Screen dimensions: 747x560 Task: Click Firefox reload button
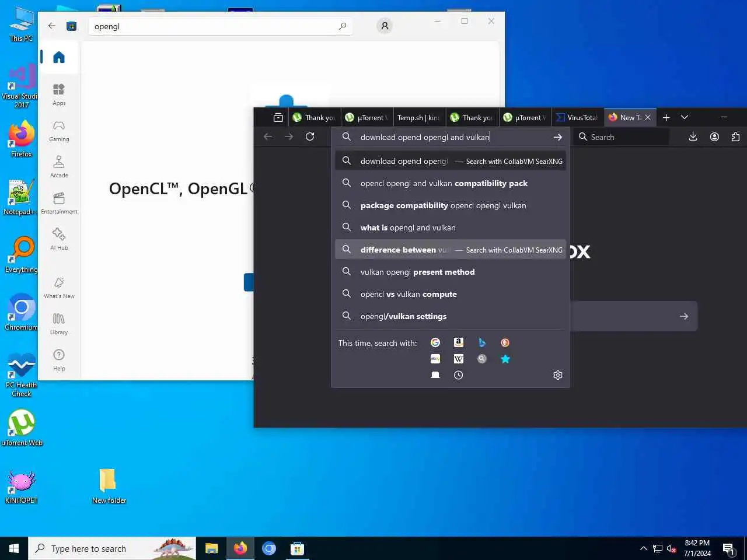pyautogui.click(x=310, y=136)
